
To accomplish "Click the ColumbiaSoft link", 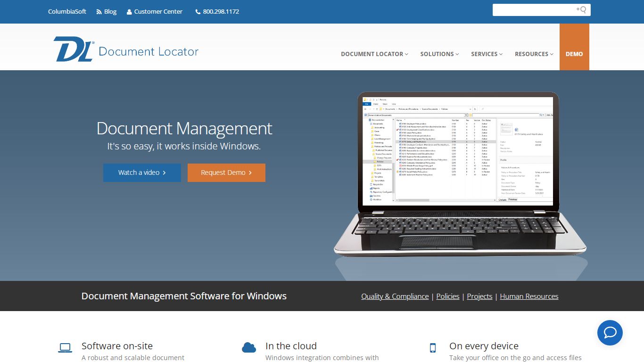I will coord(67,11).
